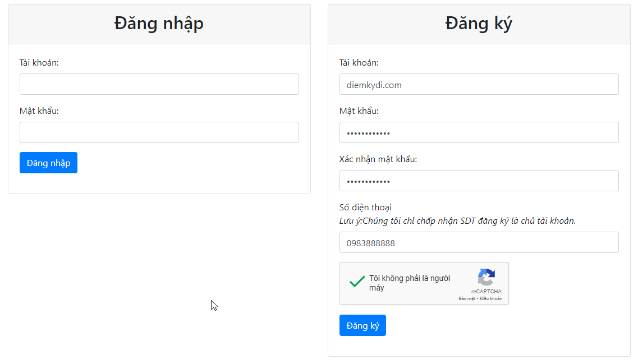Select the 'Xác nhận mật khẩu' password field

(x=479, y=181)
